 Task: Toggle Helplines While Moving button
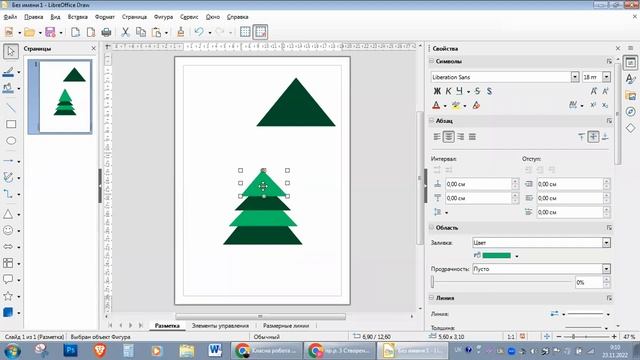tap(260, 32)
